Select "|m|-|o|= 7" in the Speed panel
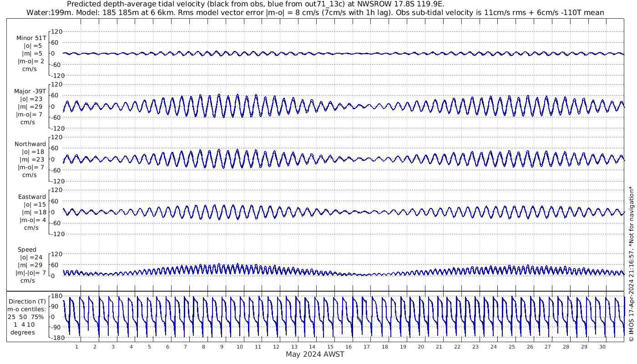Viewport: 637px width, 364px height. pyautogui.click(x=31, y=273)
